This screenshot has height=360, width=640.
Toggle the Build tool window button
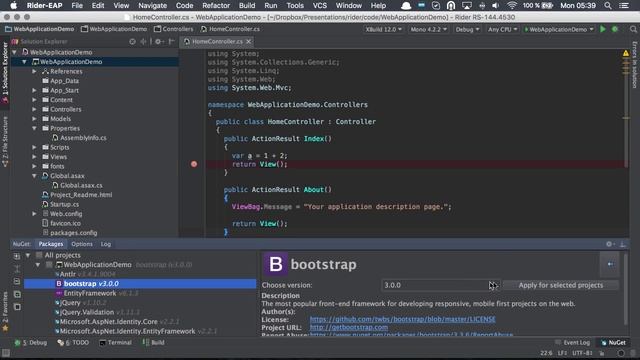click(153, 342)
